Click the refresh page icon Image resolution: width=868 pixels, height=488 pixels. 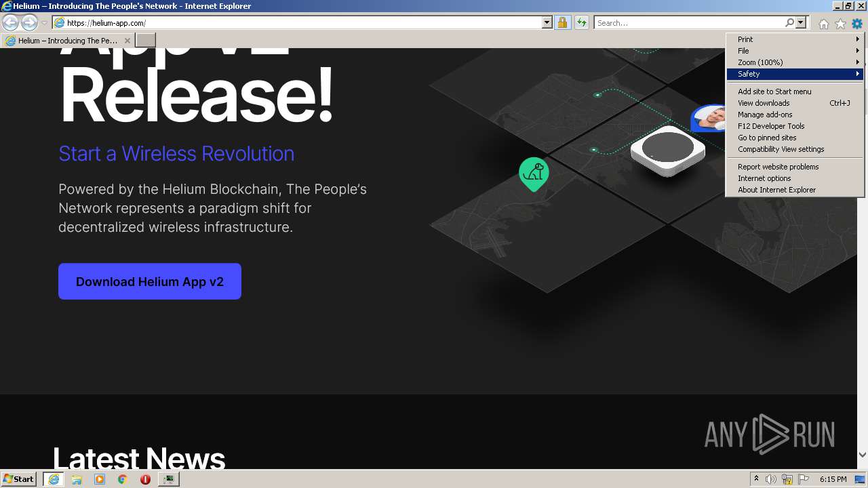tap(581, 22)
